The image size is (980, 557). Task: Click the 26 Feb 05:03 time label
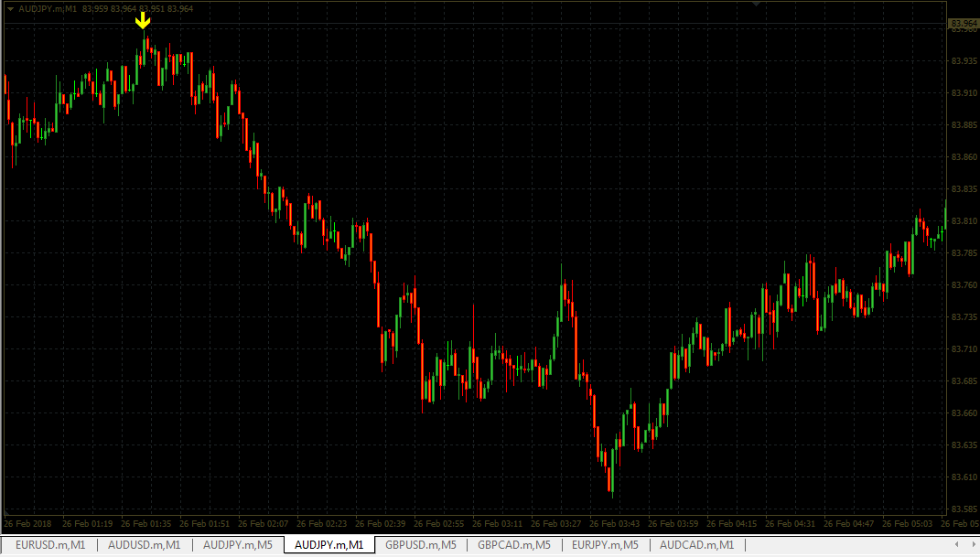[x=907, y=524]
